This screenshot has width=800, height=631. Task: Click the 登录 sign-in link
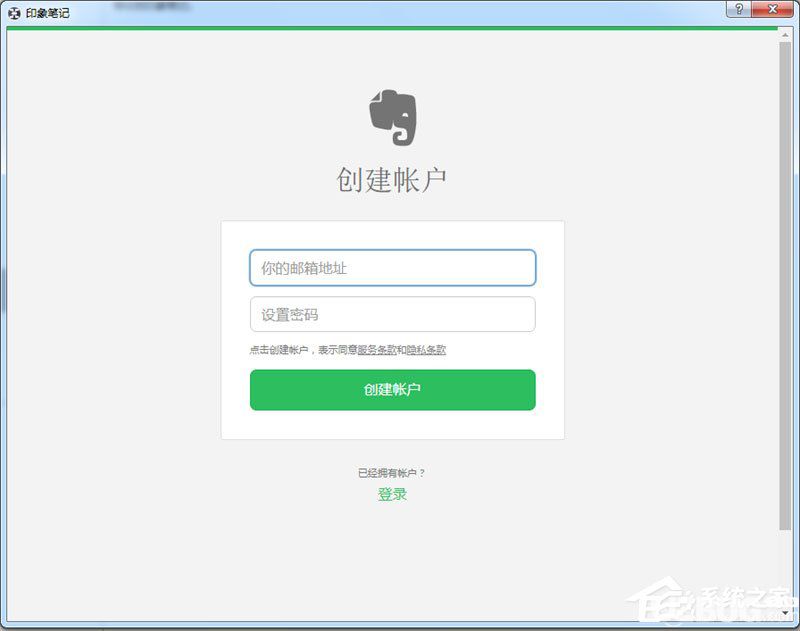[x=392, y=494]
